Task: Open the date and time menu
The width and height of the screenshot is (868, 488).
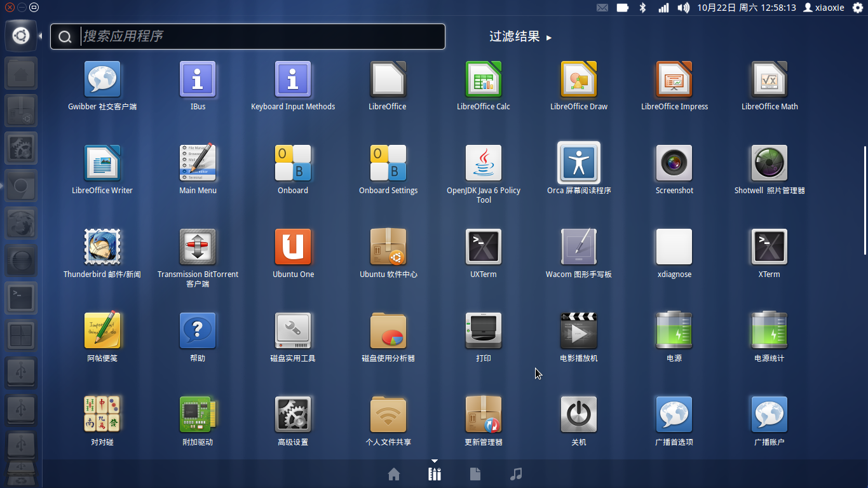Action: point(747,8)
